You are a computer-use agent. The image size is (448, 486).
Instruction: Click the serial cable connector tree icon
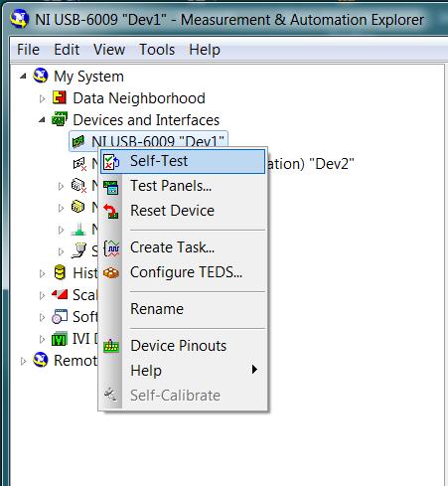[78, 250]
